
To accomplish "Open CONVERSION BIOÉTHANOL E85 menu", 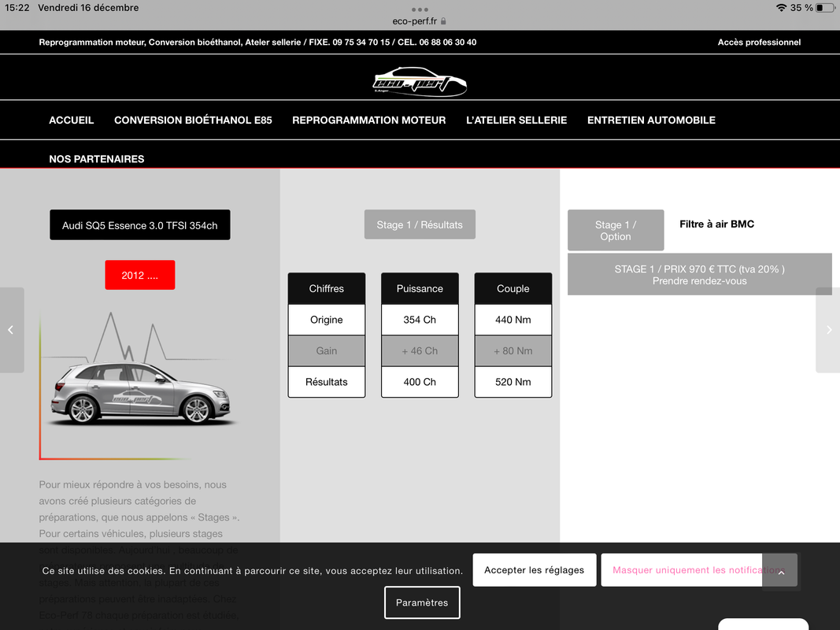I will point(193,120).
